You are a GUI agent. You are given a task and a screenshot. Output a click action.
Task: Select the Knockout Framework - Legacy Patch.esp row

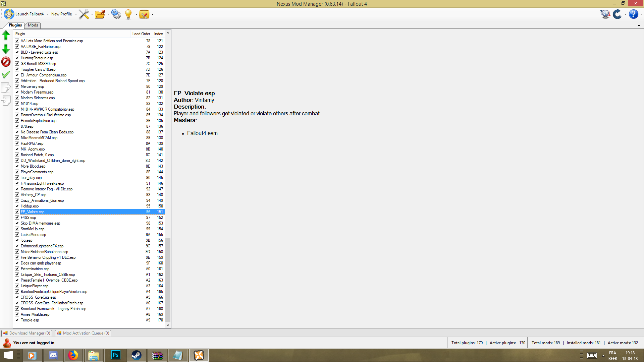pos(89,309)
